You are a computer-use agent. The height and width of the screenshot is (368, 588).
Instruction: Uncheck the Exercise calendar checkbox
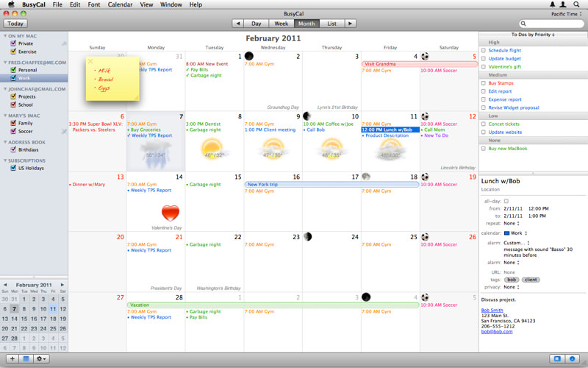coord(13,52)
